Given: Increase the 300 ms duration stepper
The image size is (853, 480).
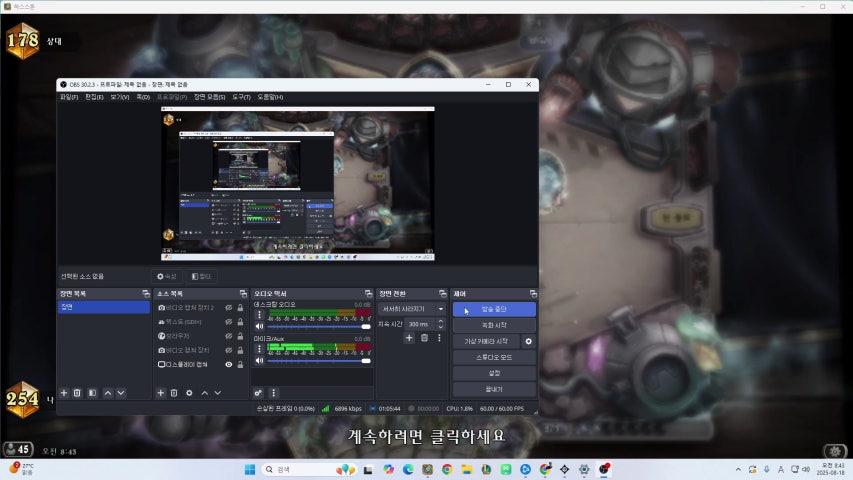Looking at the screenshot, I should (x=441, y=322).
